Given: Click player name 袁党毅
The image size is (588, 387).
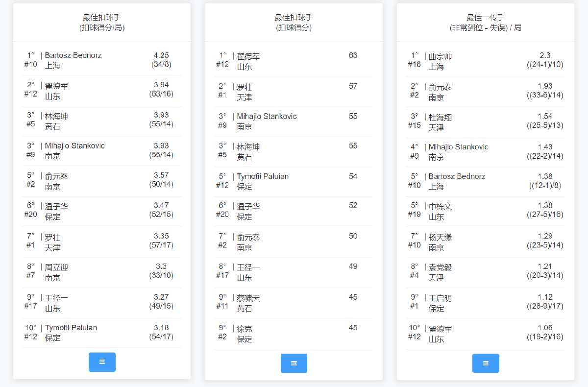Looking at the screenshot, I should [440, 267].
